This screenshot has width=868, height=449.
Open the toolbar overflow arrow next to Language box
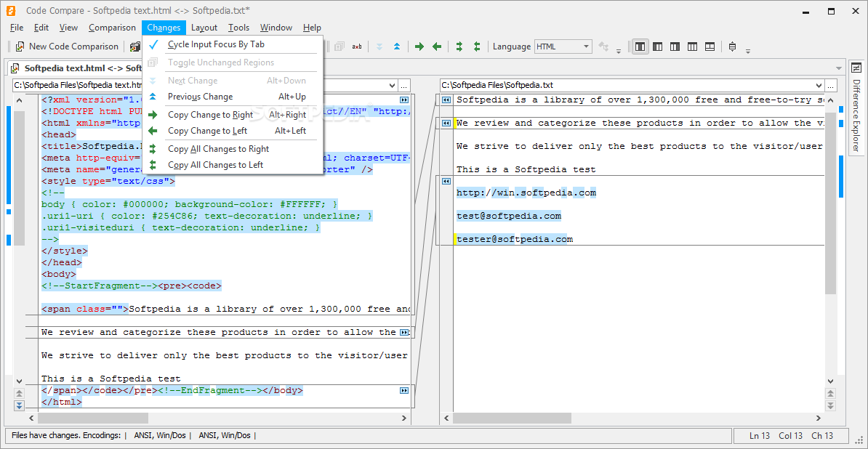(x=619, y=51)
